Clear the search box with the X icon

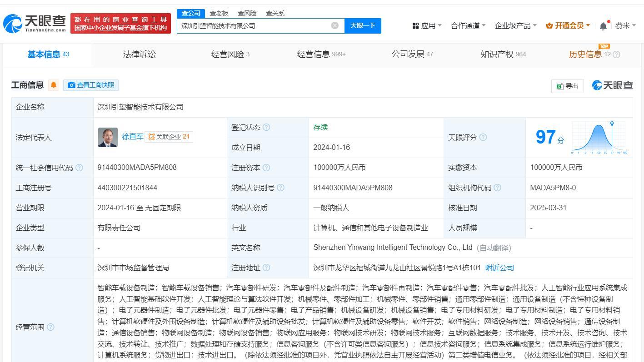click(335, 25)
